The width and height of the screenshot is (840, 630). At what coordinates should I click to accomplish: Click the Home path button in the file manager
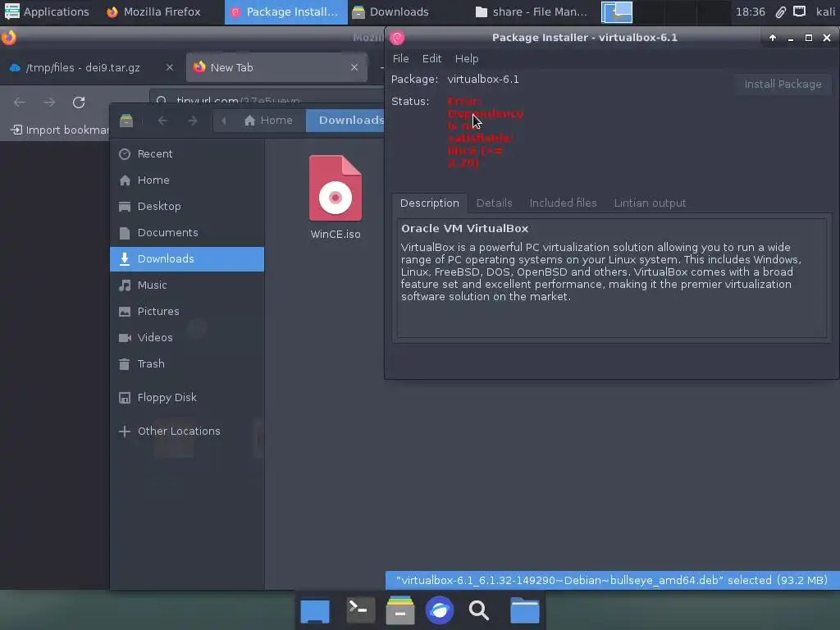[269, 121]
